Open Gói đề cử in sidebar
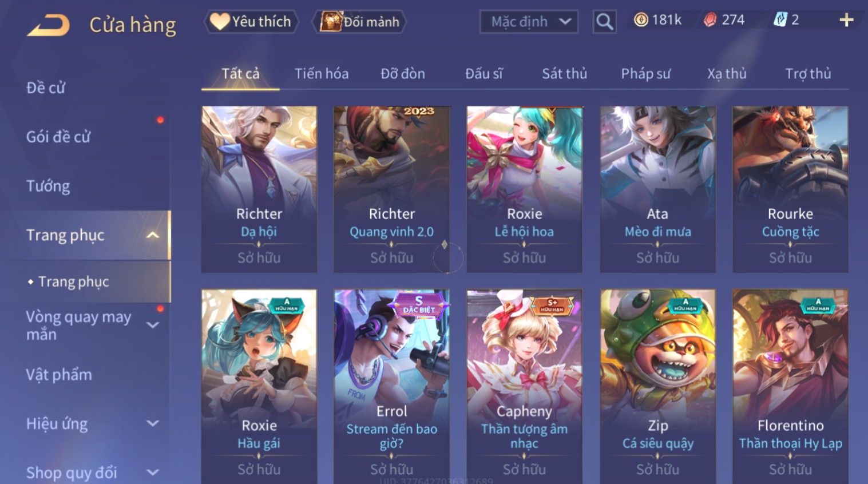This screenshot has width=868, height=484. 58,137
